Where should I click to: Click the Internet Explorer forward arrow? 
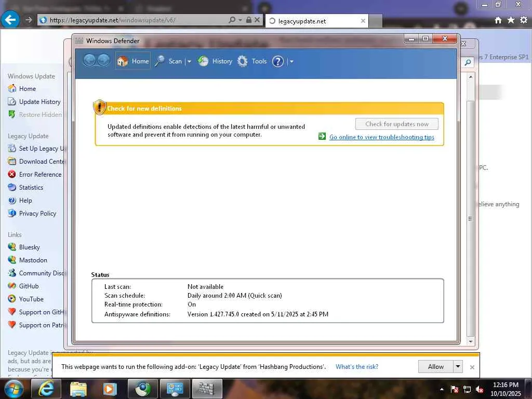29,20
